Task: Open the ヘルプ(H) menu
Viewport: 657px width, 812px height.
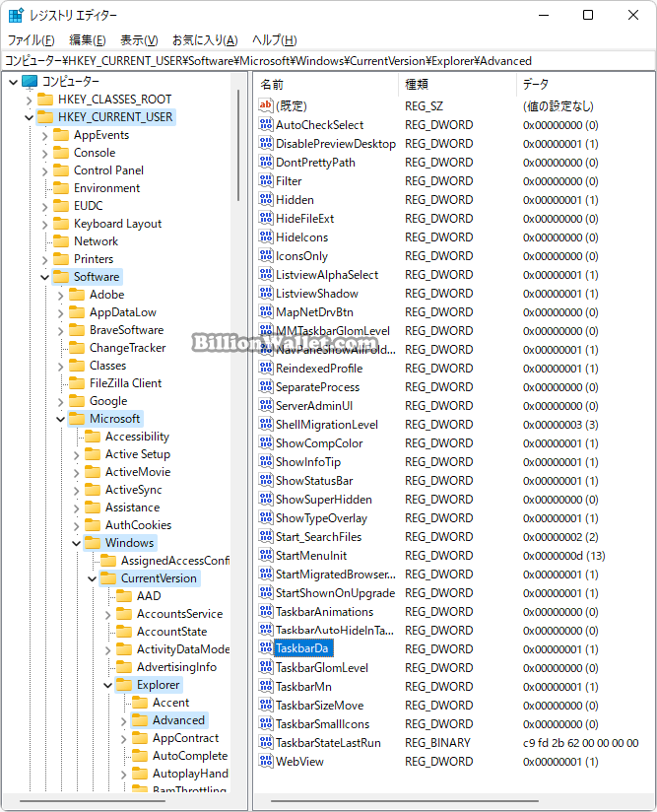Action: [275, 39]
